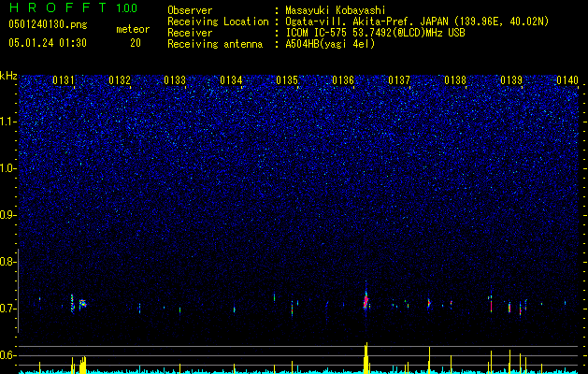Click the Receiving antenna label

pyautogui.click(x=215, y=44)
